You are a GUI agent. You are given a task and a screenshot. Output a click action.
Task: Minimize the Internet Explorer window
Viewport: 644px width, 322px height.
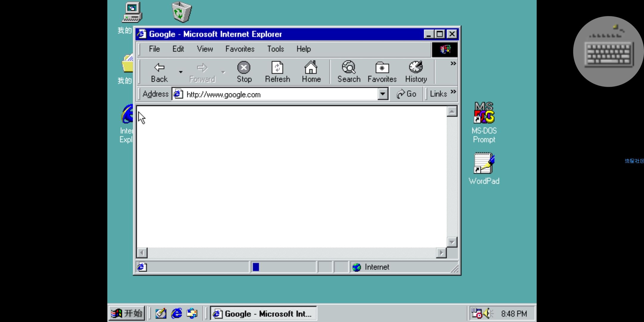point(428,34)
